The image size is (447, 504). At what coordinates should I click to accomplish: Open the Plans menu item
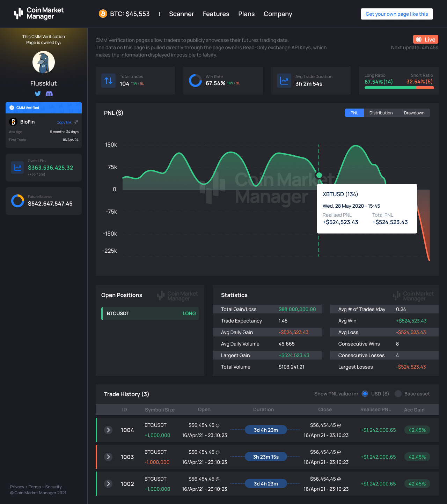(x=246, y=14)
